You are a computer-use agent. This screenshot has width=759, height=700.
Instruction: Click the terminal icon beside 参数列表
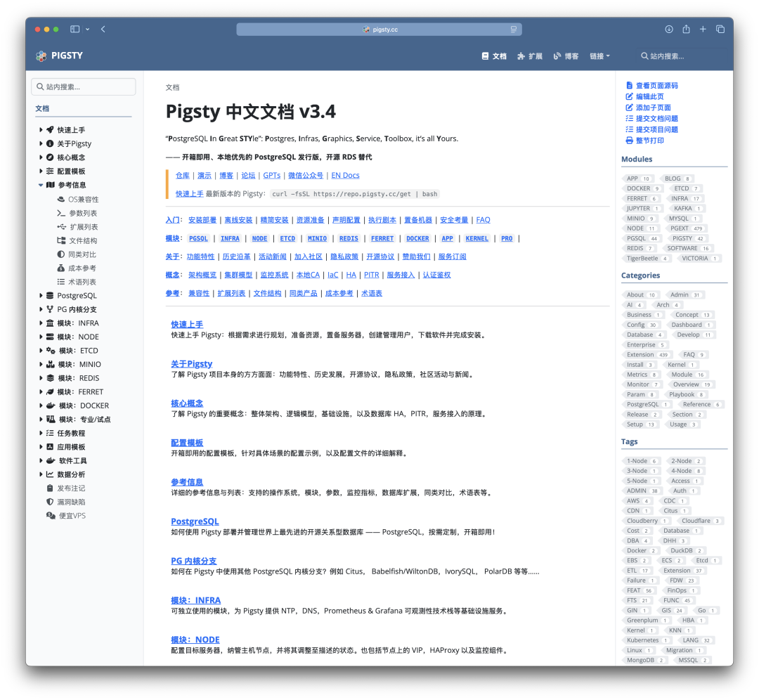point(61,213)
